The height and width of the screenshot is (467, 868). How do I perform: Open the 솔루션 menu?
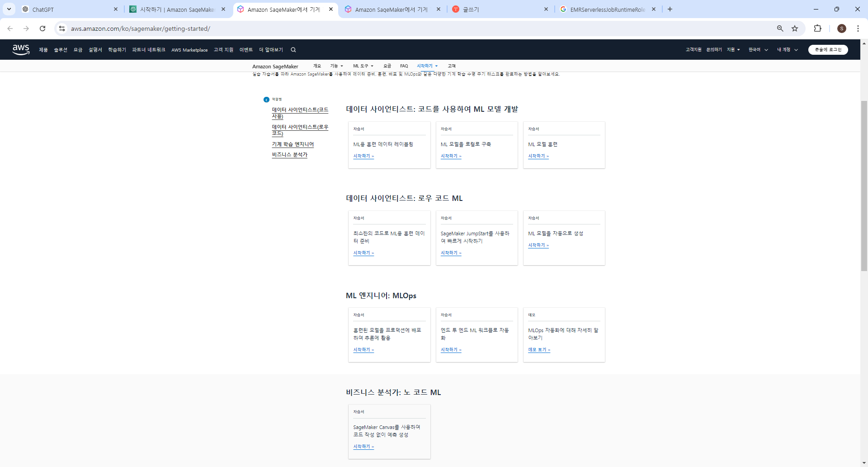click(x=61, y=50)
